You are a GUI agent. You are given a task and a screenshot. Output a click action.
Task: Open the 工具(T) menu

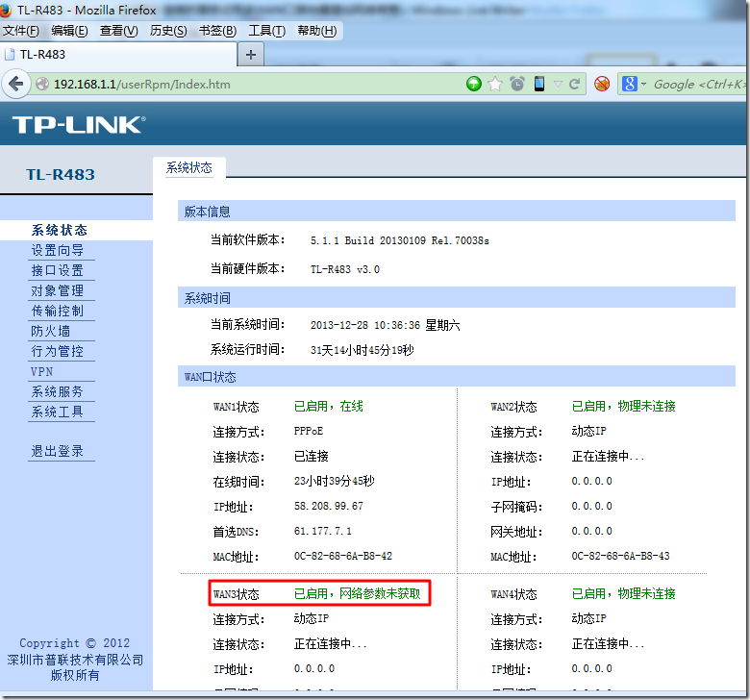[267, 31]
